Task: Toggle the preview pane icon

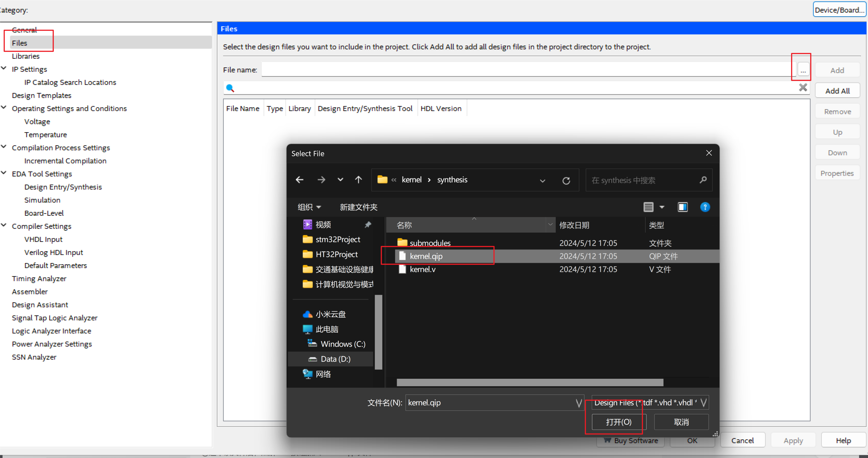Action: 683,207
